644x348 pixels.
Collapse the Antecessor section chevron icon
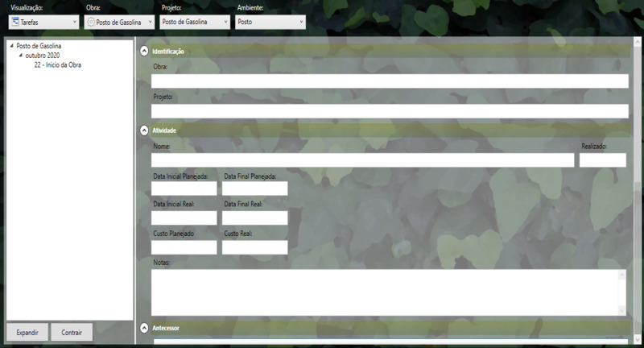click(144, 328)
